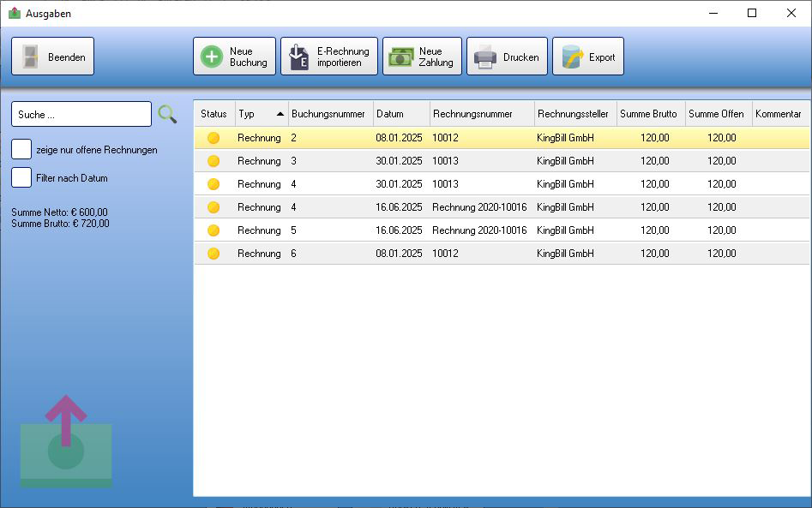Focus the Suche search field
Viewport: 812px width, 508px height.
click(81, 114)
